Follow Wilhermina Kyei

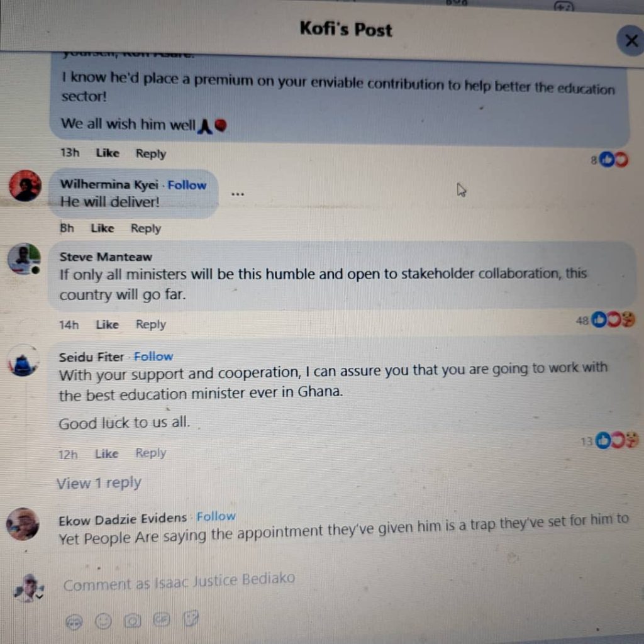[x=187, y=186]
